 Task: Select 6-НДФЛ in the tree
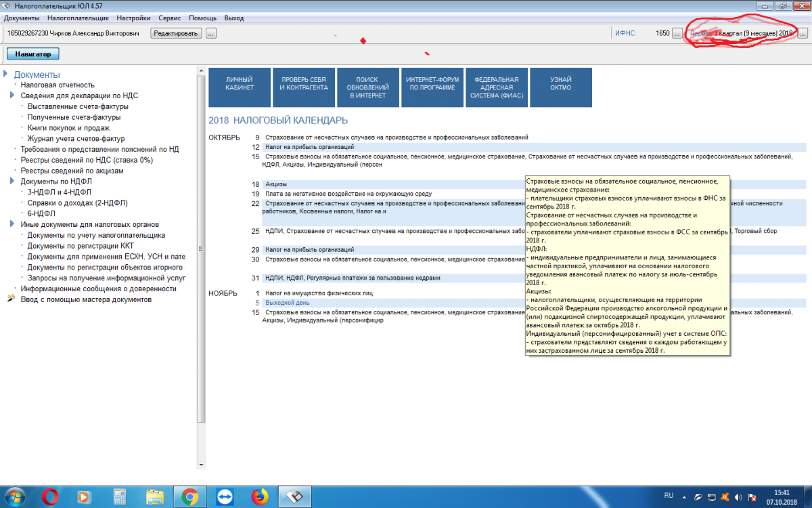pyautogui.click(x=41, y=213)
